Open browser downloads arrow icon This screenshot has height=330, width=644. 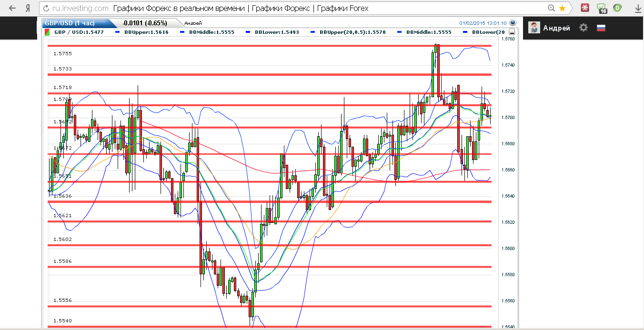tap(638, 8)
